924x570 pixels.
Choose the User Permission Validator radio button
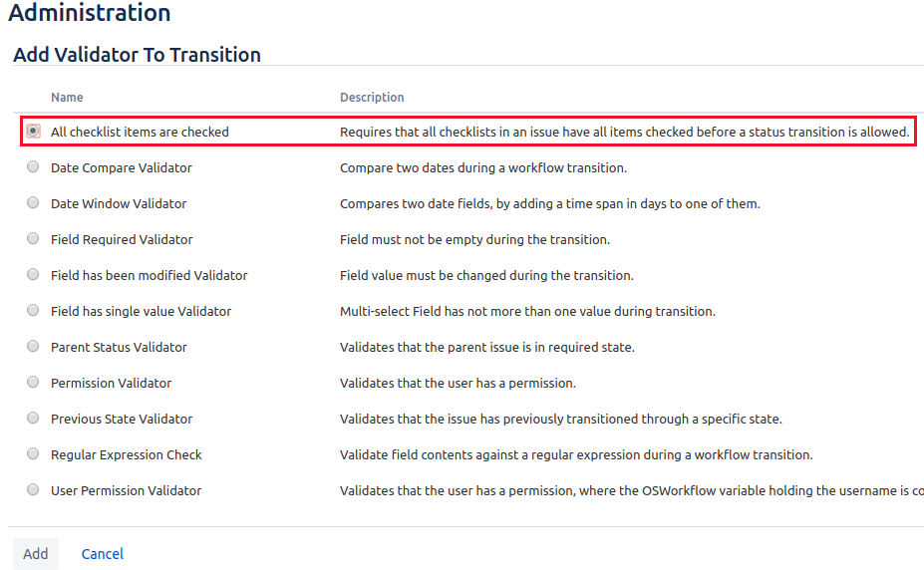pyautogui.click(x=33, y=489)
